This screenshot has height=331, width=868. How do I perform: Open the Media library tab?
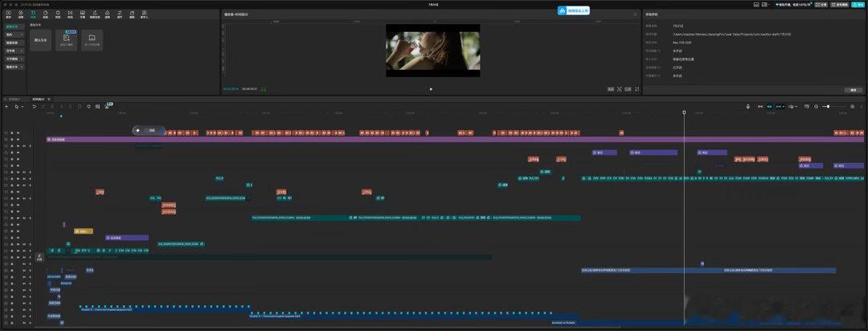coord(8,14)
